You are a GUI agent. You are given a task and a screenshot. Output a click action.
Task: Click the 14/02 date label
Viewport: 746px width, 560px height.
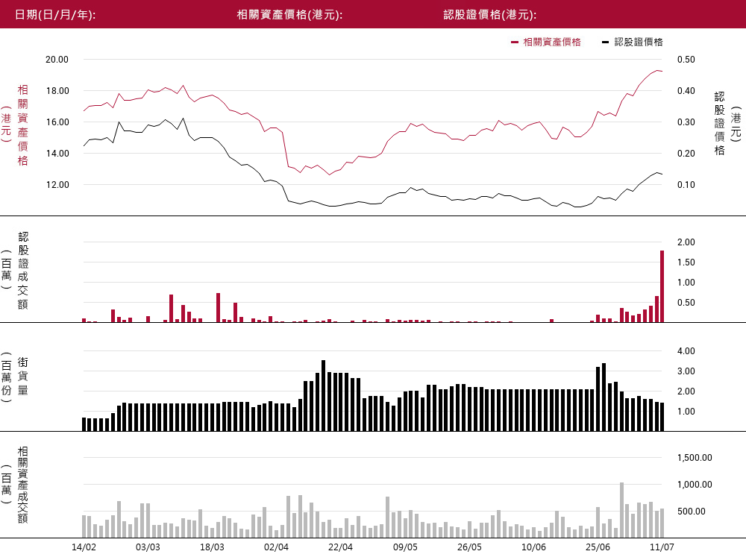tap(84, 547)
